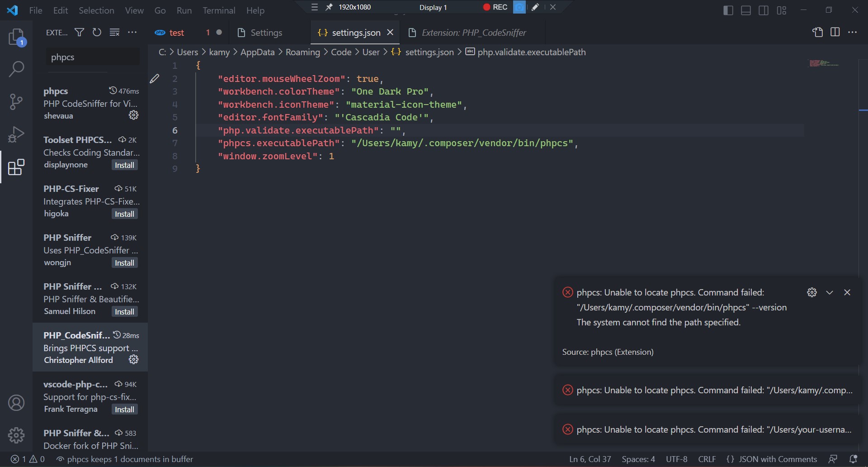Open Run and Debug view
This screenshot has width=868, height=467.
17,134
